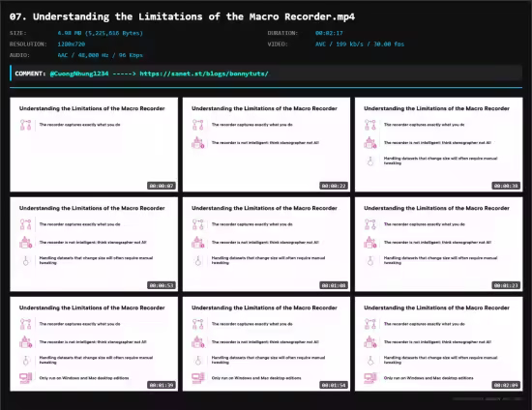Click robot icon in 00:01:08 thumbnail
The image size is (532, 410).
(197, 243)
